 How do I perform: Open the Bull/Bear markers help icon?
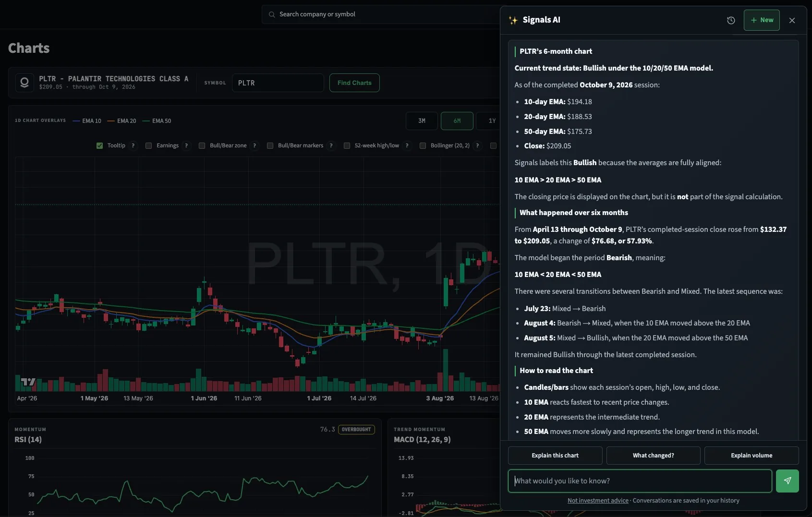click(x=331, y=145)
